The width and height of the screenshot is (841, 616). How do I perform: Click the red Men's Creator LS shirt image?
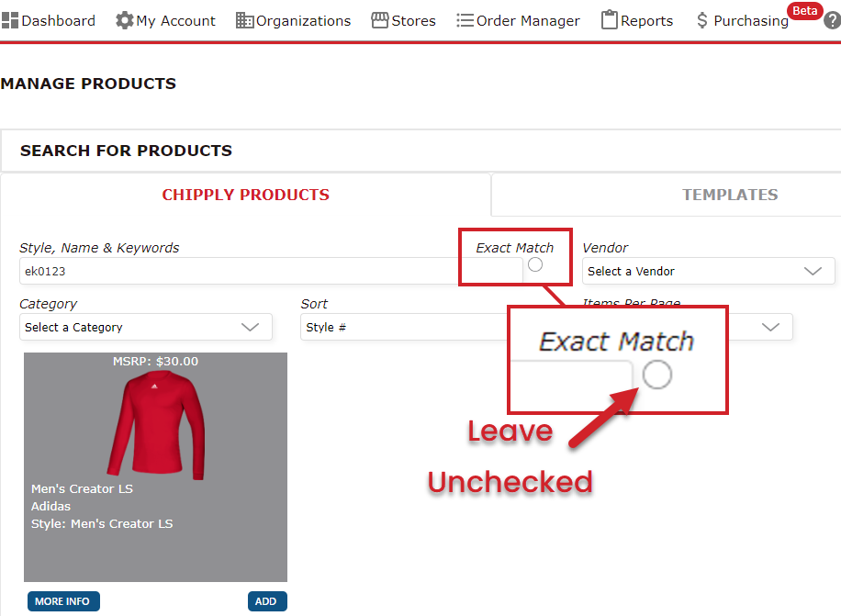tap(156, 425)
